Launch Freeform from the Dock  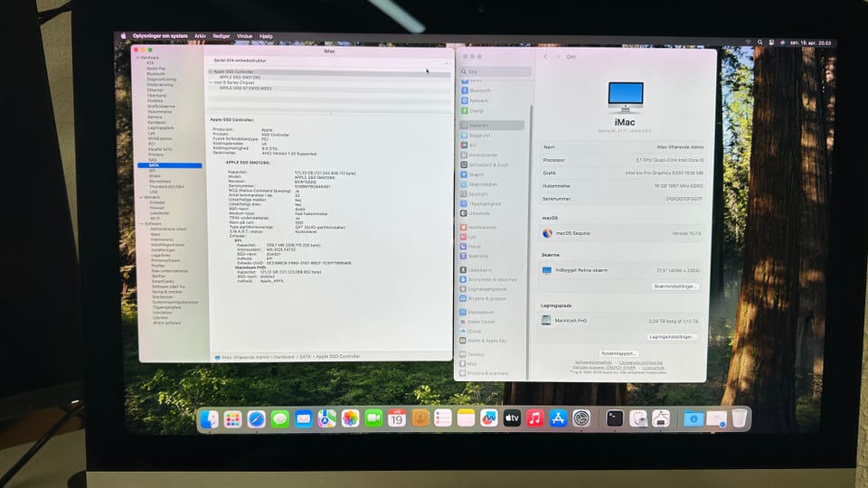[489, 418]
